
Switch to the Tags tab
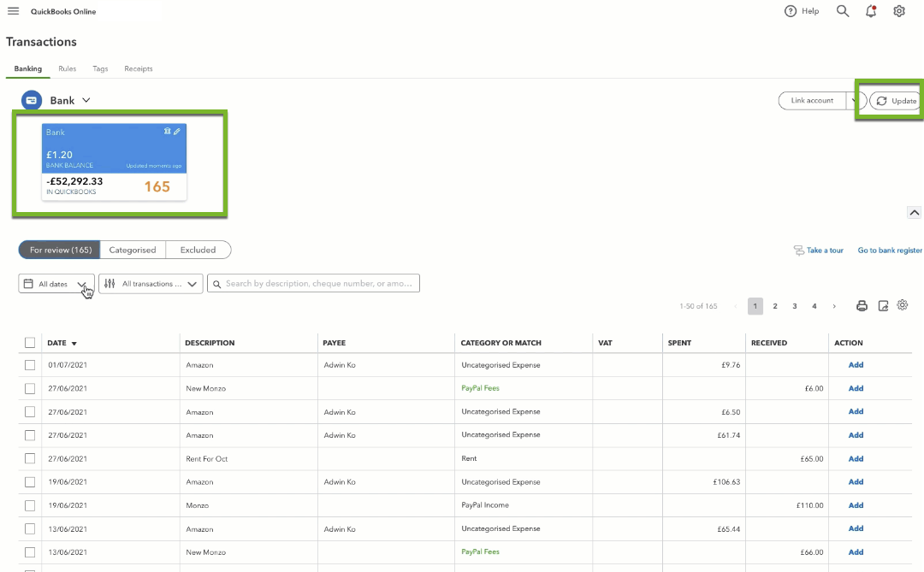point(100,69)
